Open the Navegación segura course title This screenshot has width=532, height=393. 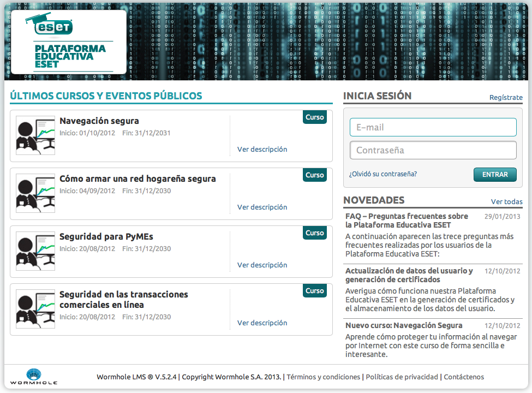coord(99,121)
